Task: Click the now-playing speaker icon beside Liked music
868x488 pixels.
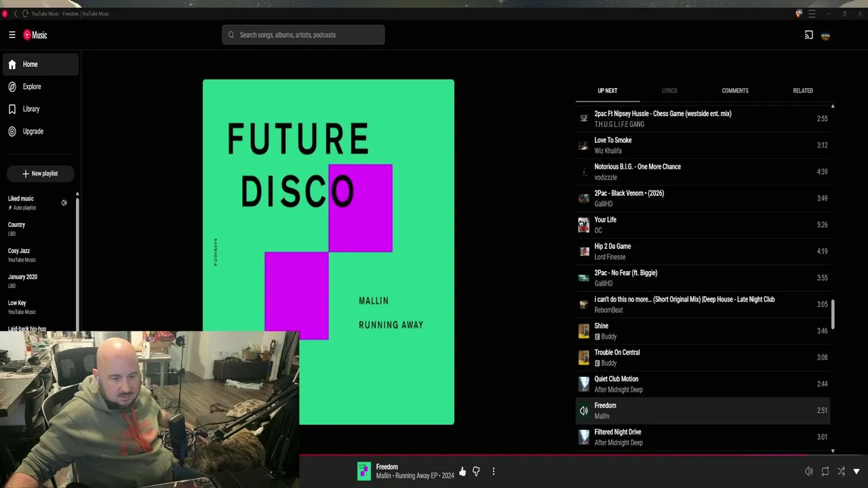Action: [x=64, y=203]
